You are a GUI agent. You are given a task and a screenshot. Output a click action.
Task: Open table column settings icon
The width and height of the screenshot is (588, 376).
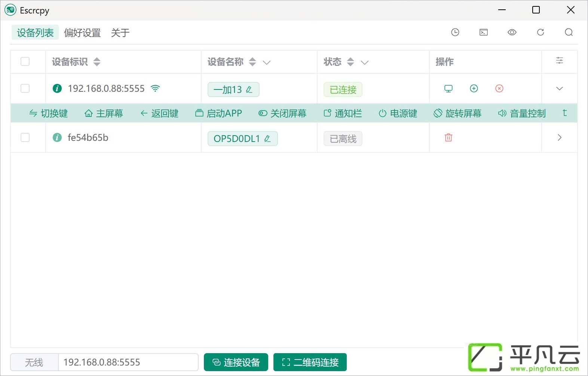point(560,60)
